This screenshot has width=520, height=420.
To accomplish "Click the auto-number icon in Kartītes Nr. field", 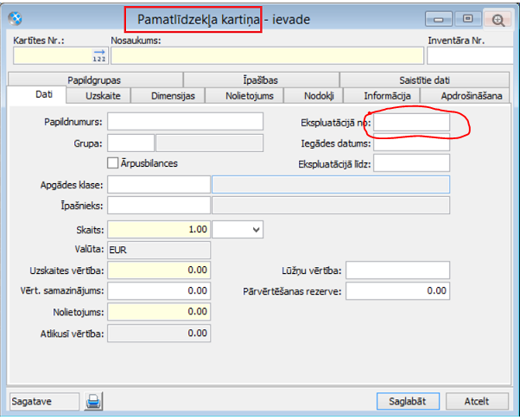I will click(99, 55).
